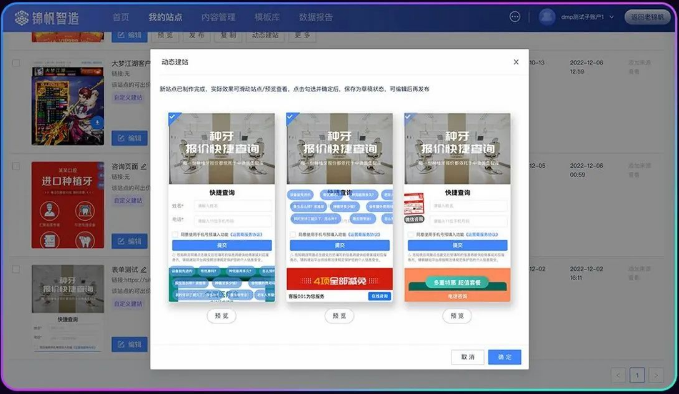
Task: Click 添加来源 link in 2022-12-06 12:59 row
Action: pyautogui.click(x=640, y=62)
